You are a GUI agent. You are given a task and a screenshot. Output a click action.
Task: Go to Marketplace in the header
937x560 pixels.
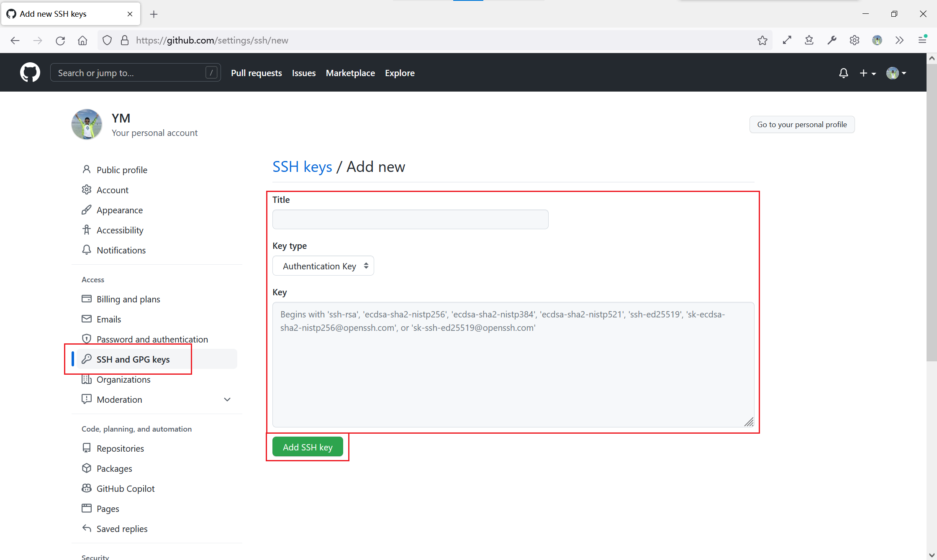(x=350, y=73)
